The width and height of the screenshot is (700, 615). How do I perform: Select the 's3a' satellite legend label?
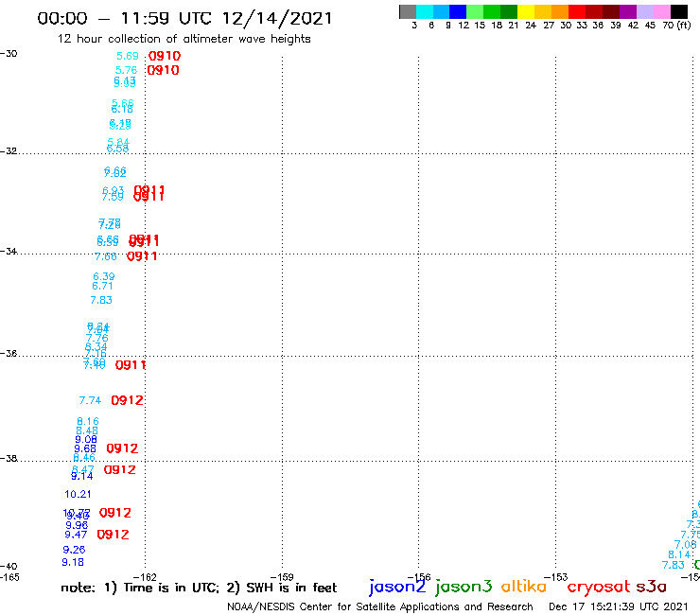coord(651,587)
